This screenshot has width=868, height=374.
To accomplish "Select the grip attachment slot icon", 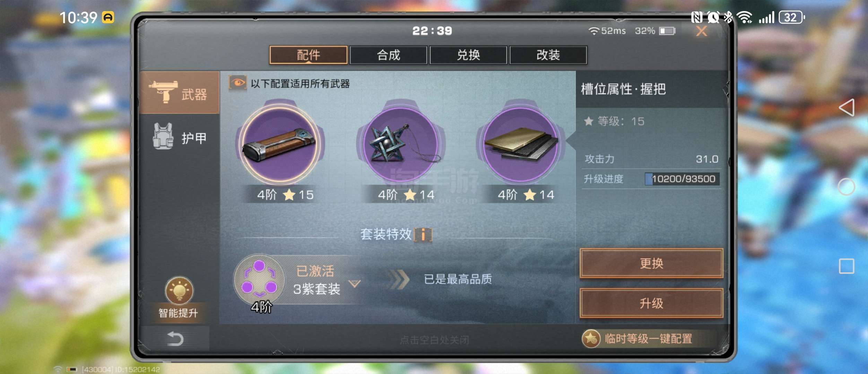I will pos(280,144).
